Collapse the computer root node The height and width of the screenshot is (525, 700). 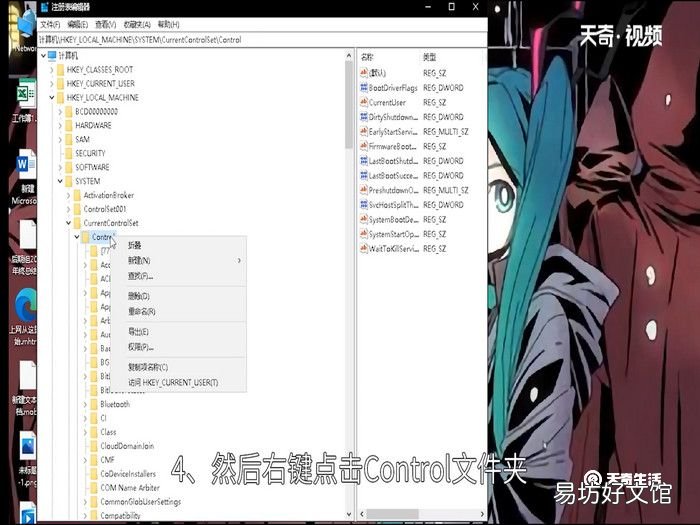[x=43, y=55]
